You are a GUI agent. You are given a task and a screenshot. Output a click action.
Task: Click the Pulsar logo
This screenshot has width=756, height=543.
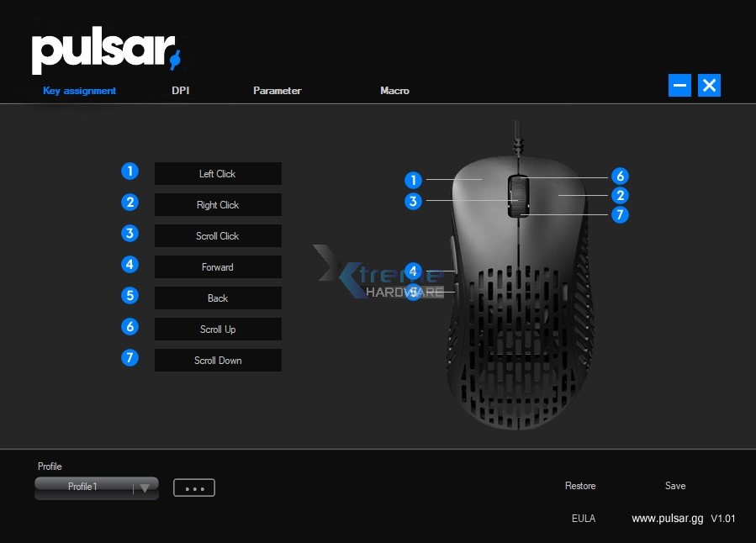pos(105,49)
